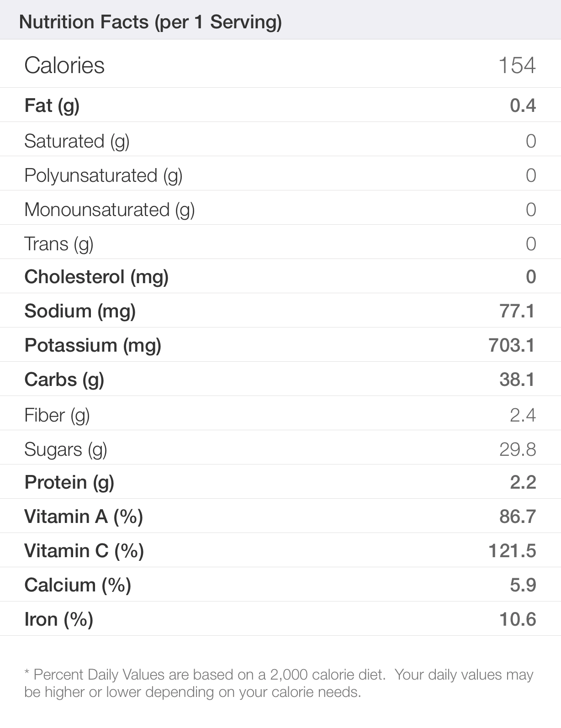This screenshot has width=561, height=728.
Task: Click the Polyunsaturated (g) label
Action: (103, 175)
